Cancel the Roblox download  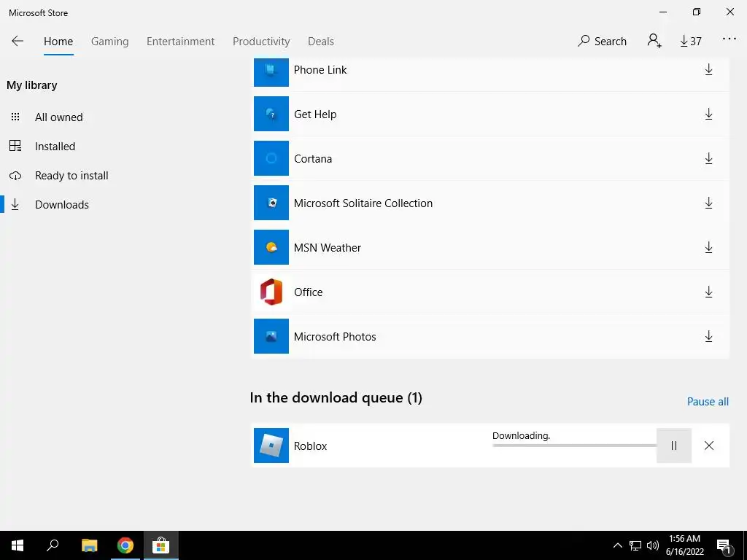(x=708, y=446)
